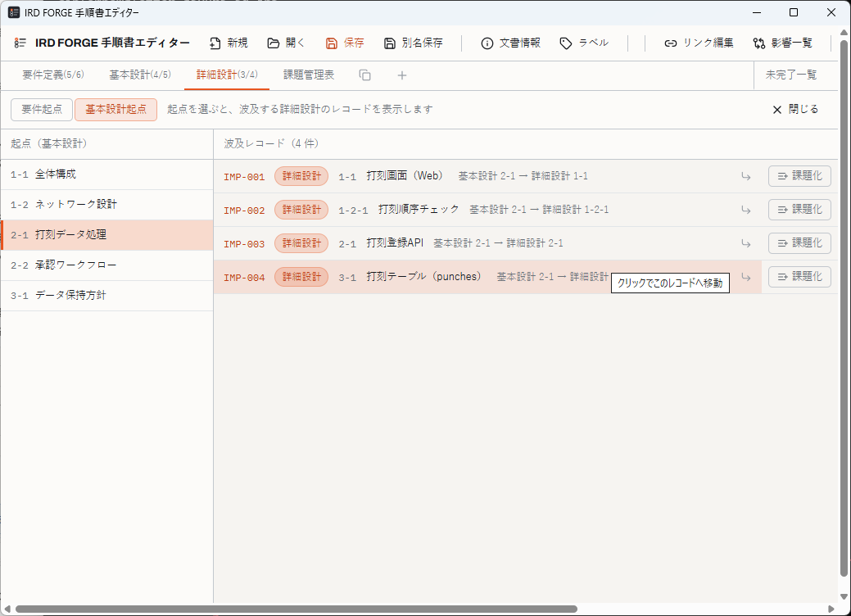Click the 詳細設計 badge on IMP-001

tap(301, 176)
